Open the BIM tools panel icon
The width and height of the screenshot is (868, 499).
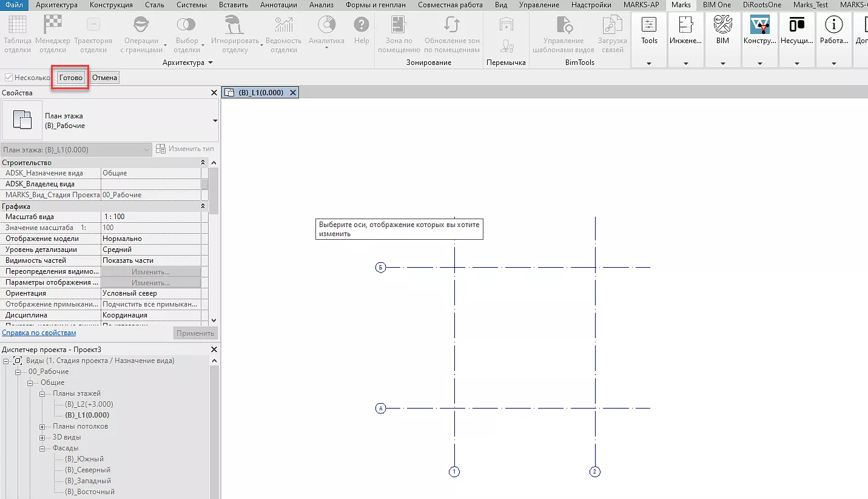pos(722,25)
